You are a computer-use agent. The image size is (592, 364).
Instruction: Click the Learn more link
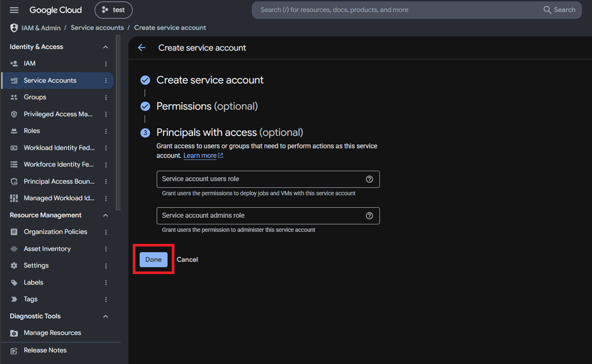tap(203, 155)
